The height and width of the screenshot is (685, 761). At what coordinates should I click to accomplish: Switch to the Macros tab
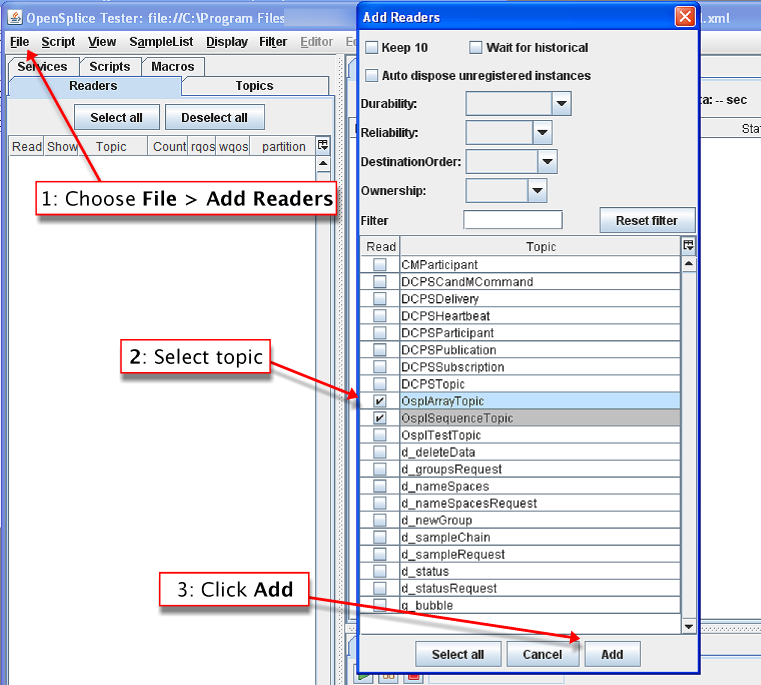(x=173, y=67)
